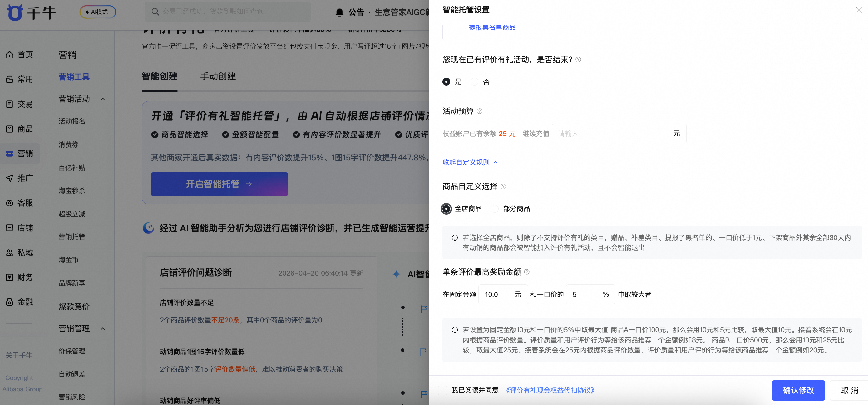Click the 常用 sidebar icon
Screen dimensions: 868x405
pyautogui.click(x=9, y=79)
